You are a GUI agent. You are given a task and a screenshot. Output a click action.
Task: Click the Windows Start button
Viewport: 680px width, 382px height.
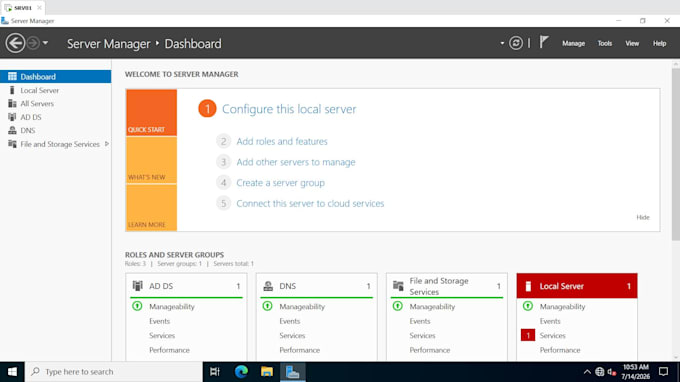click(12, 372)
